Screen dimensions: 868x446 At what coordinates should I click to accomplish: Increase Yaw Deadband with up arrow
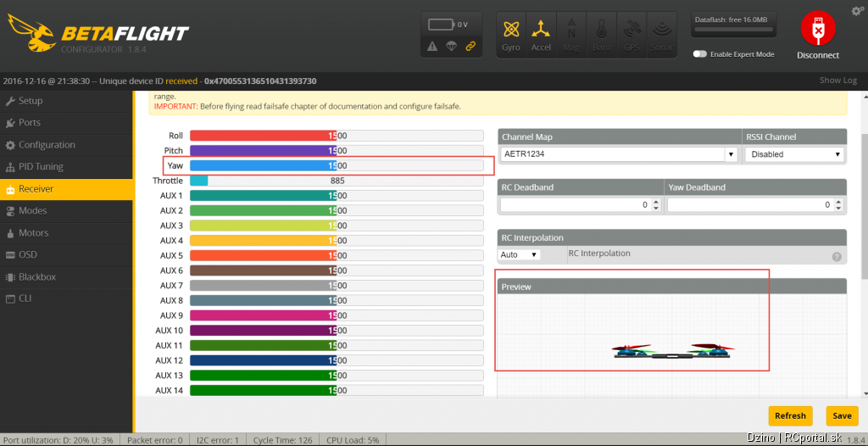[x=838, y=202]
